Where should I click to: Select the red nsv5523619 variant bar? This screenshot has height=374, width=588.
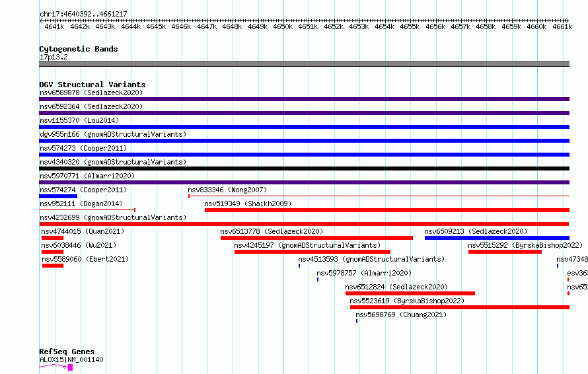[460, 307]
